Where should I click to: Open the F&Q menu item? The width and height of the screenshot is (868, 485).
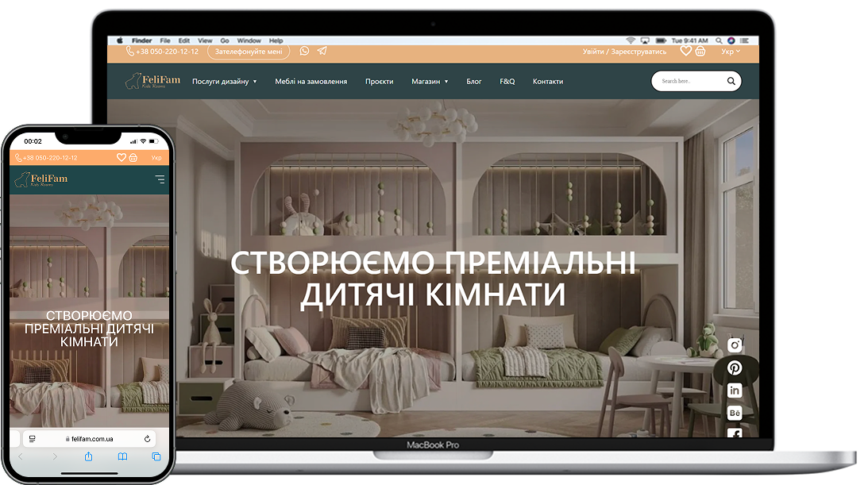pos(507,81)
